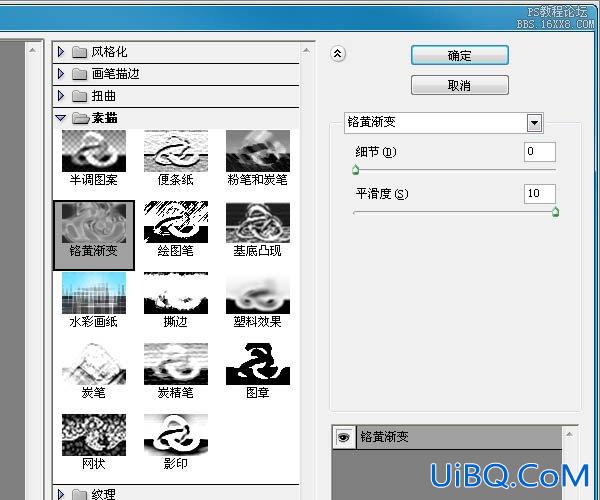Click the 平滑度 slider handle

pos(556,212)
